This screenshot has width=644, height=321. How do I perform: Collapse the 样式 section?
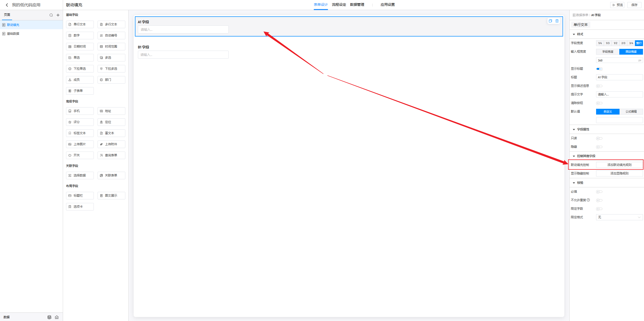[574, 34]
